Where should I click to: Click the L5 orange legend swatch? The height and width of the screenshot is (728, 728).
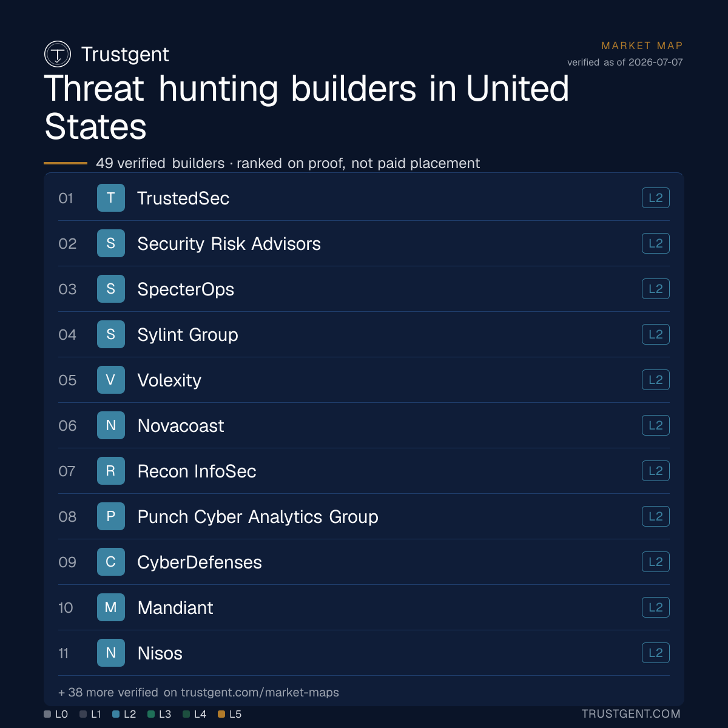click(221, 714)
